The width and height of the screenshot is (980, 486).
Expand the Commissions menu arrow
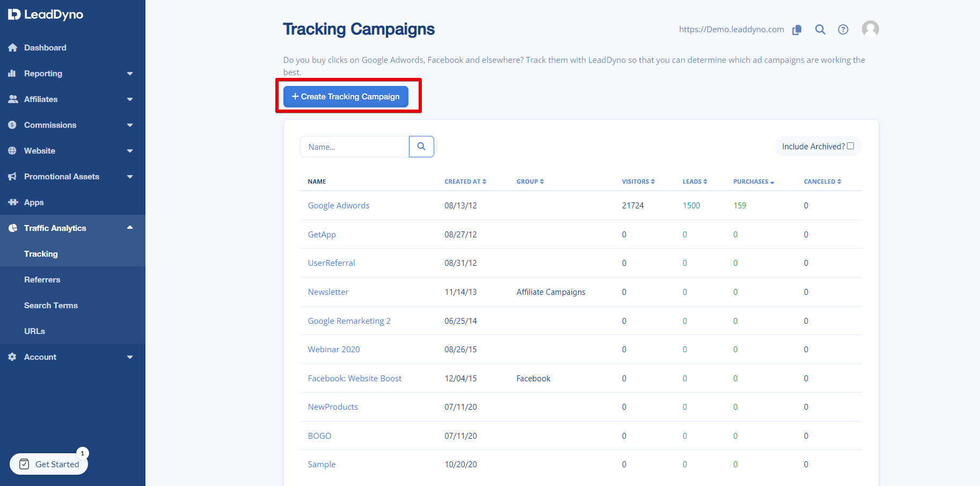[x=130, y=125]
